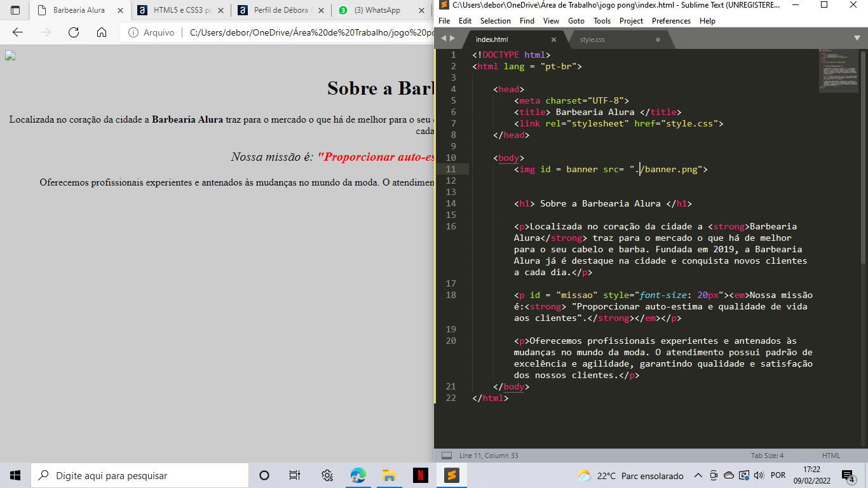
Task: Change HTML syntax in status bar
Action: click(x=831, y=456)
